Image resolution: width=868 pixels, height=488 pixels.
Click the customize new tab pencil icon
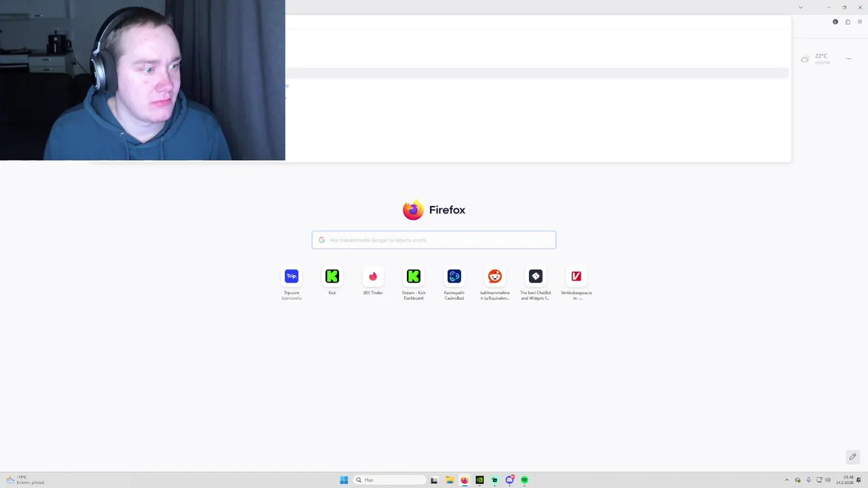tap(853, 457)
